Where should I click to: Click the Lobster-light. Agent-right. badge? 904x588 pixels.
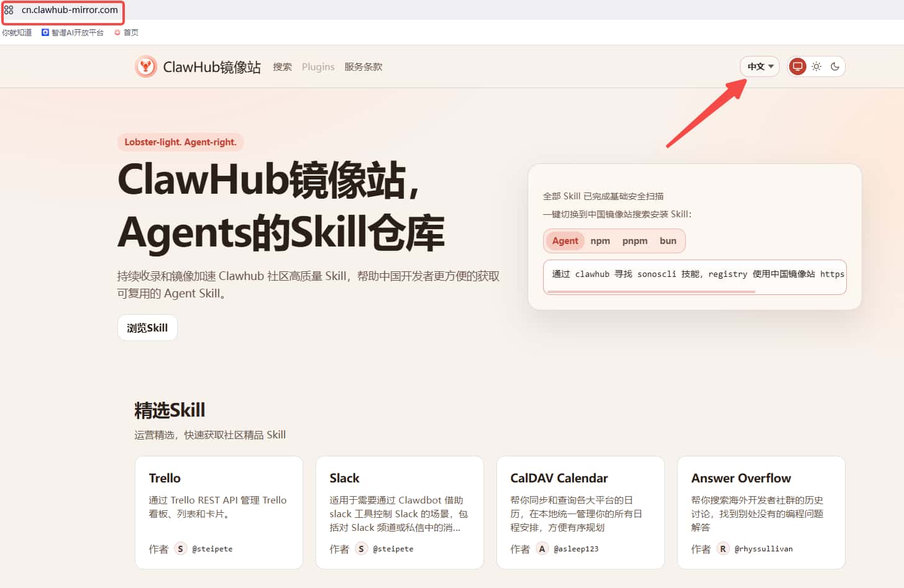[181, 142]
